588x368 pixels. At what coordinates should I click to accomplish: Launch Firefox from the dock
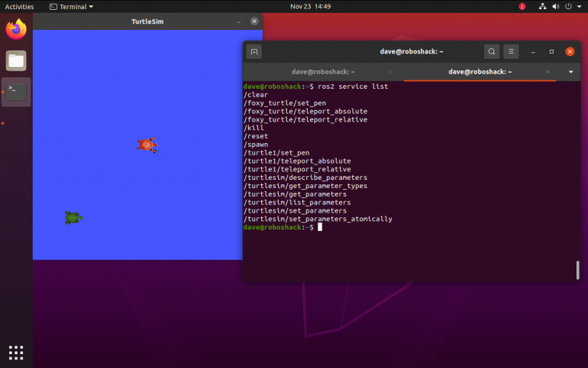16,30
